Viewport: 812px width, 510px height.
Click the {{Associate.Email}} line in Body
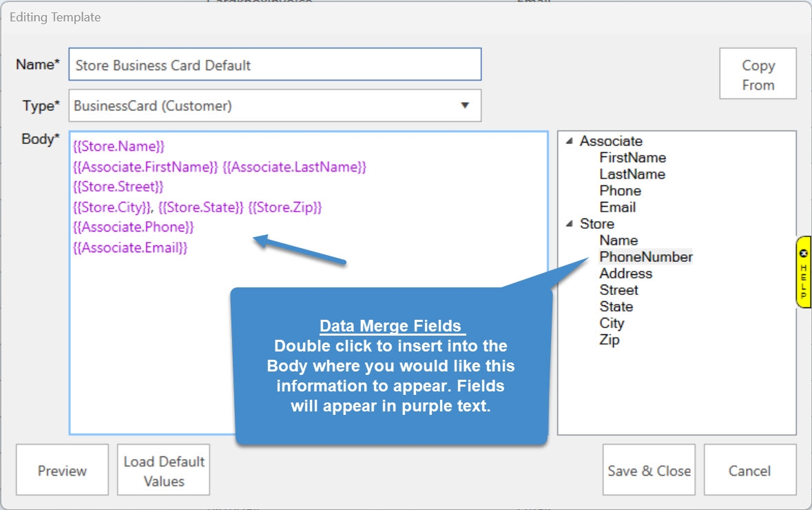(130, 247)
